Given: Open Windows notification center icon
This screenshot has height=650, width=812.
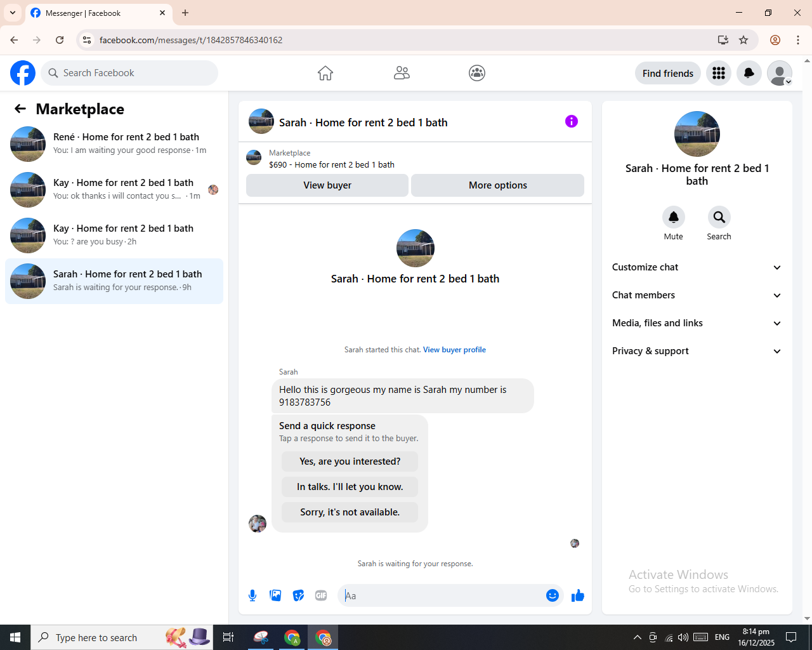Looking at the screenshot, I should pyautogui.click(x=791, y=637).
